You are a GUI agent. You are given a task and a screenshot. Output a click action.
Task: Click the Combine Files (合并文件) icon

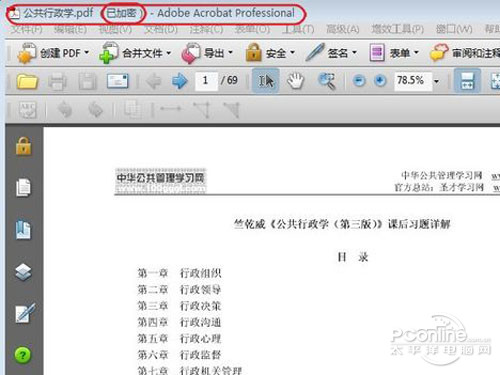109,53
